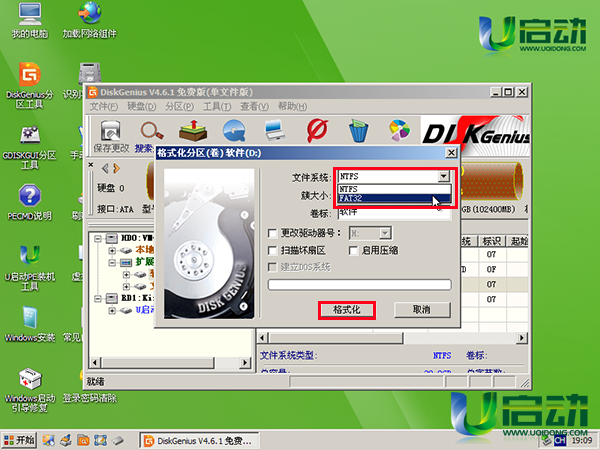This screenshot has height=450, width=600.
Task: Click the blue trash bin delete partition icon
Action: [359, 130]
